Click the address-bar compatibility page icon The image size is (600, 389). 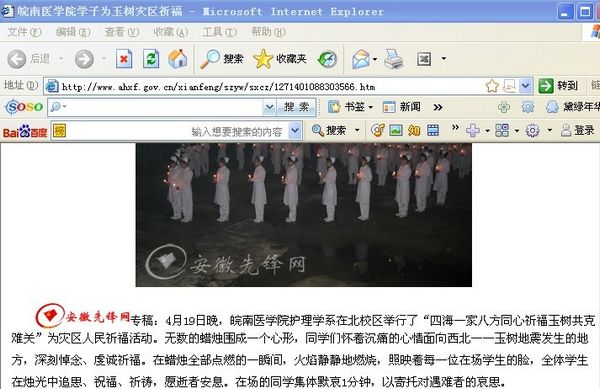pos(509,86)
